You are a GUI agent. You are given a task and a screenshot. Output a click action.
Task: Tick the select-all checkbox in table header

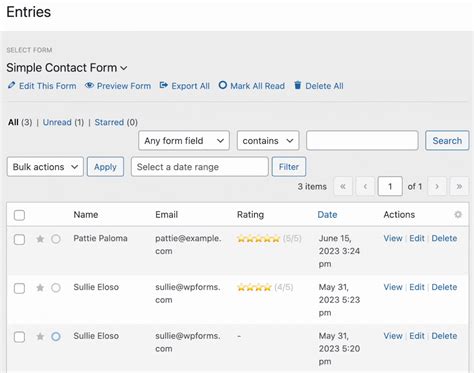[x=19, y=215]
